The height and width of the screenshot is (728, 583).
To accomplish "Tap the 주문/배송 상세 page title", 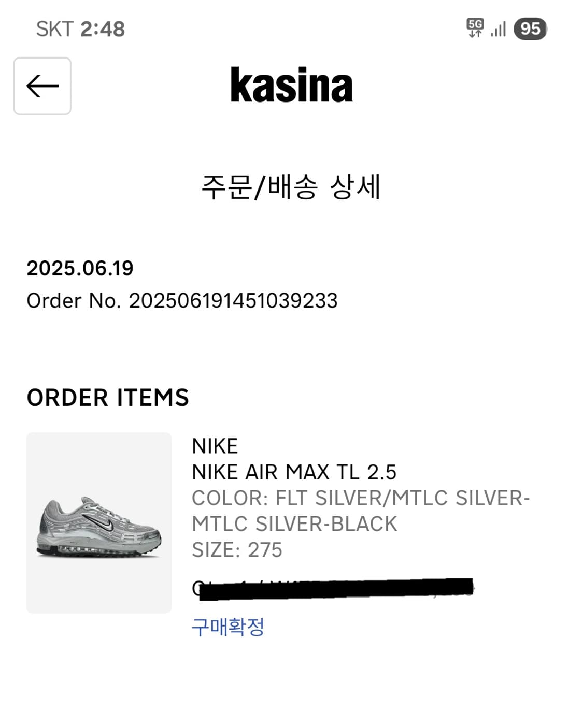I will (x=291, y=187).
